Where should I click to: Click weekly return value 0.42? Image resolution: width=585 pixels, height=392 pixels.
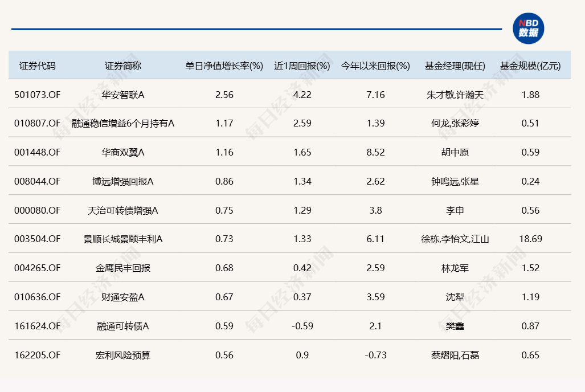[302, 268]
